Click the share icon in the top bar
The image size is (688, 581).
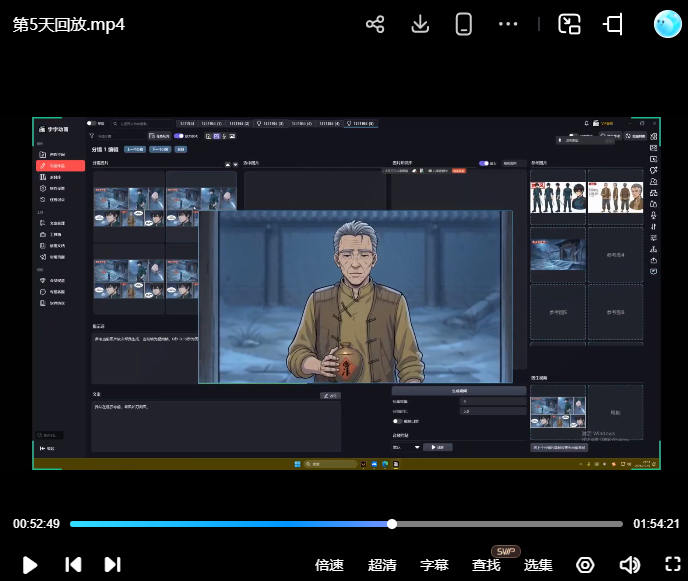click(x=375, y=24)
